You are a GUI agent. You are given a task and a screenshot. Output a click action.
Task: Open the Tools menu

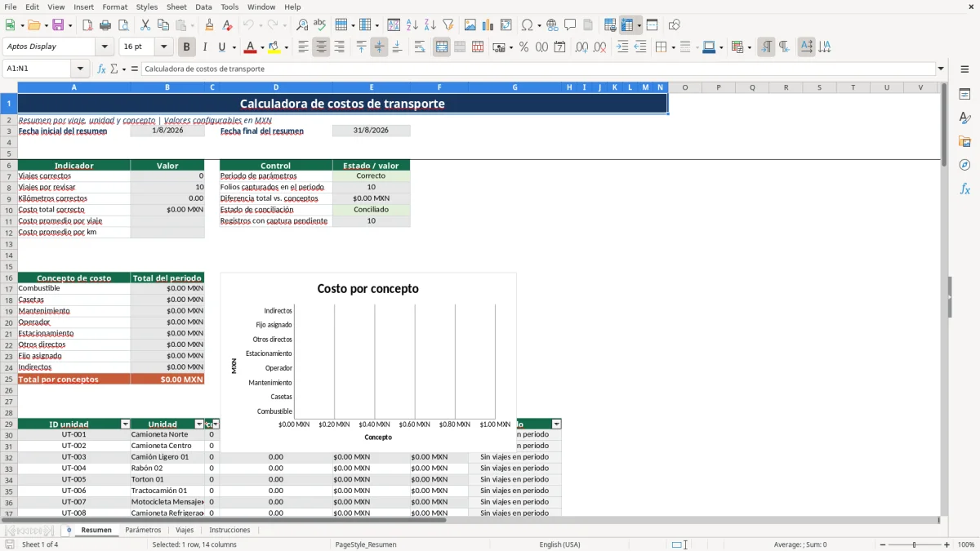[x=229, y=7]
